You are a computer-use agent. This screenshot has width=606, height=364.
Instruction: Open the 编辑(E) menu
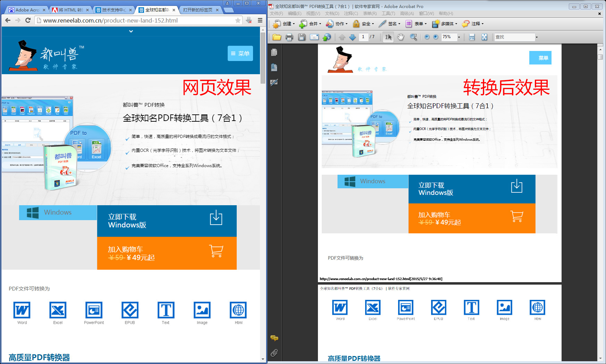pyautogui.click(x=294, y=14)
